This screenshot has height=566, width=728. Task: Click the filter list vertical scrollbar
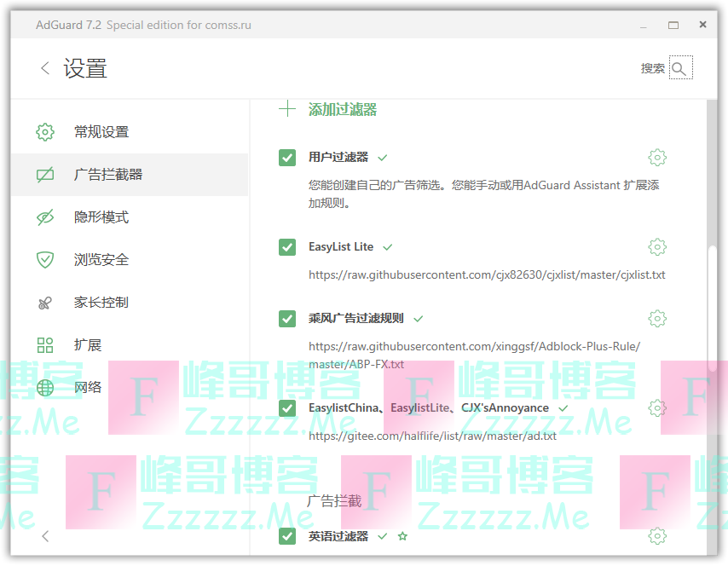click(x=712, y=307)
